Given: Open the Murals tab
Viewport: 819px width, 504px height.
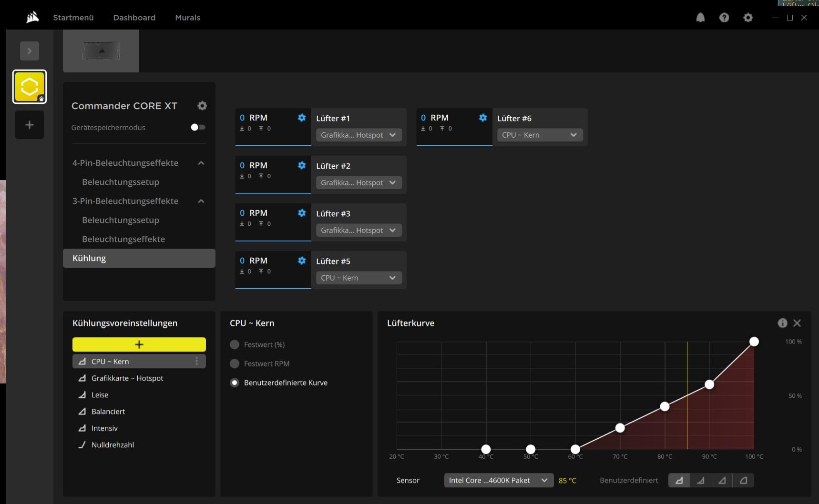Looking at the screenshot, I should 188,18.
